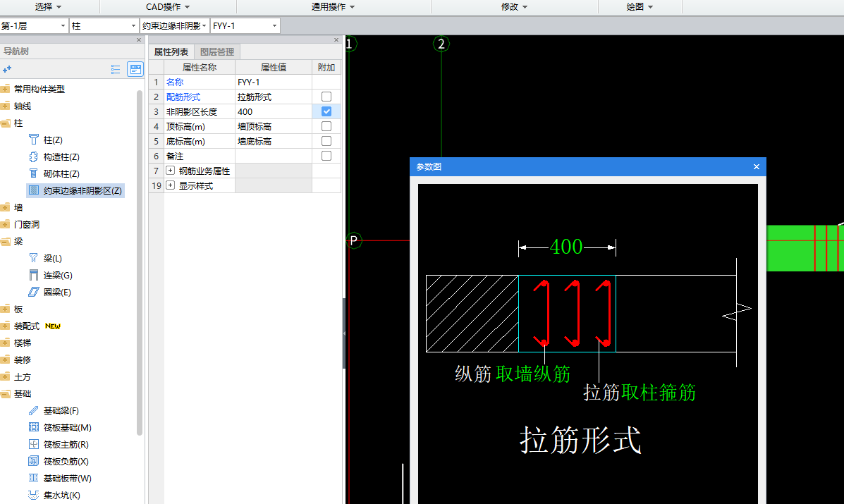Select the 土方 tree item

click(x=23, y=376)
